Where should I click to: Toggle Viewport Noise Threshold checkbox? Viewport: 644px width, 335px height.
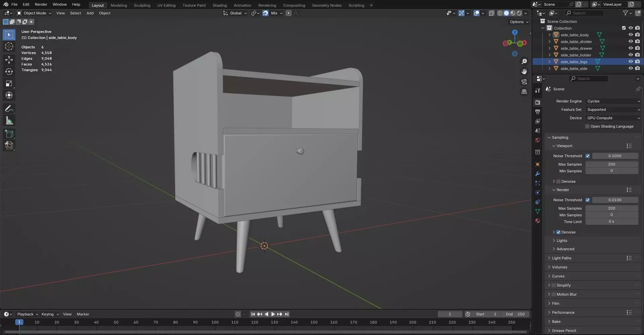588,156
